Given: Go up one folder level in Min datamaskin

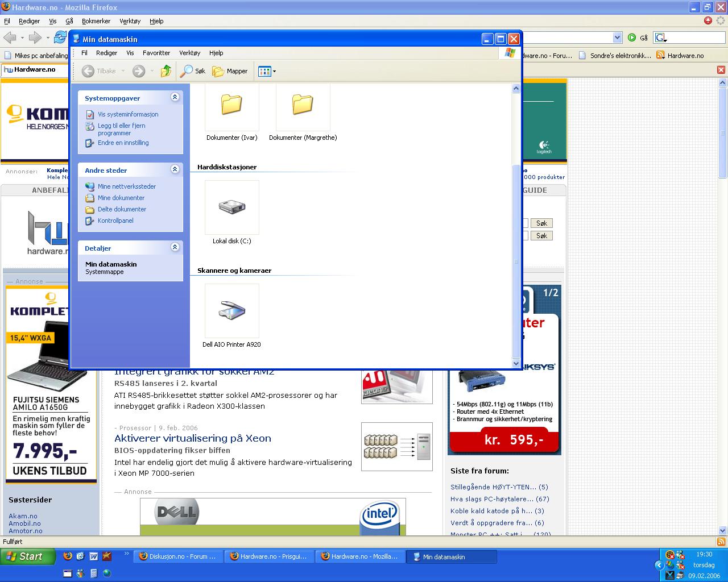Looking at the screenshot, I should (x=166, y=71).
